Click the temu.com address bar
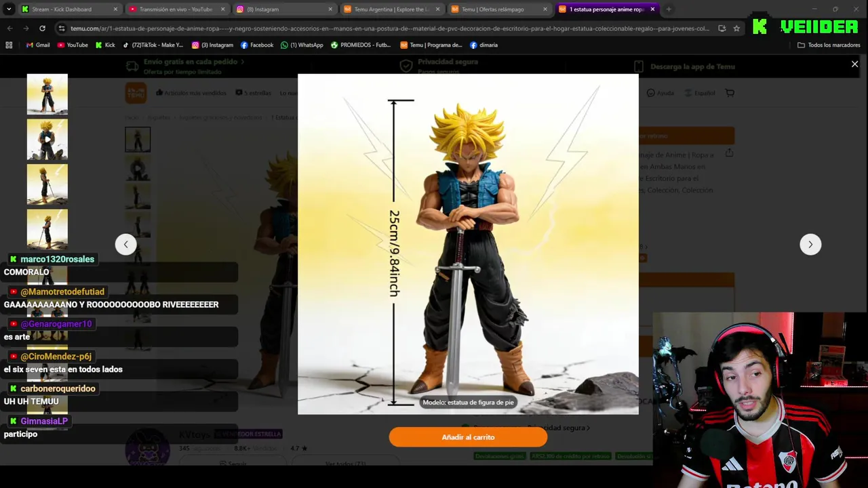Screen dimensions: 868x488 pyautogui.click(x=390, y=28)
